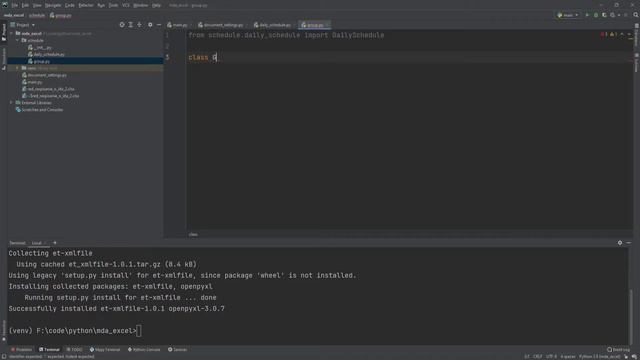Image resolution: width=640 pixels, height=360 pixels.
Task: Open the Run menu
Action: point(101,5)
